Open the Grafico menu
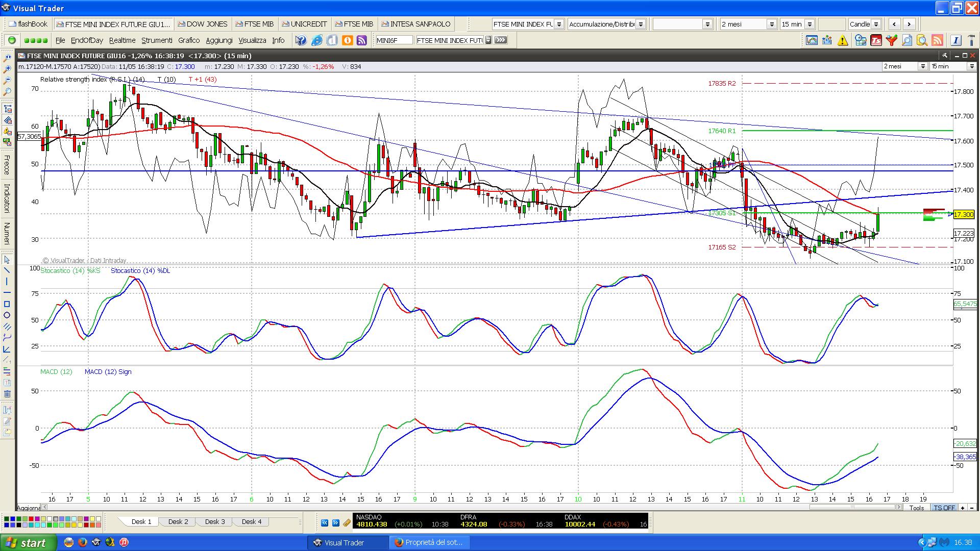Image resolution: width=980 pixels, height=551 pixels. (x=189, y=40)
